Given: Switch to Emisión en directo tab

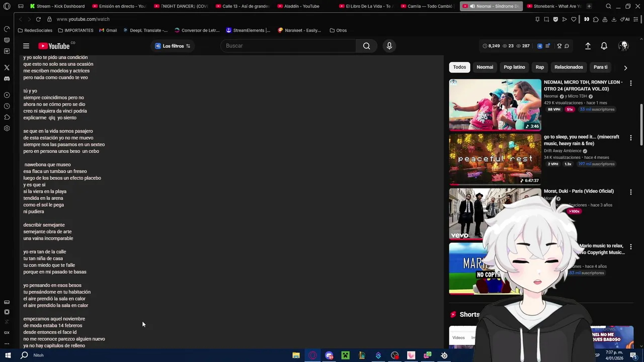Looking at the screenshot, I should (x=119, y=6).
